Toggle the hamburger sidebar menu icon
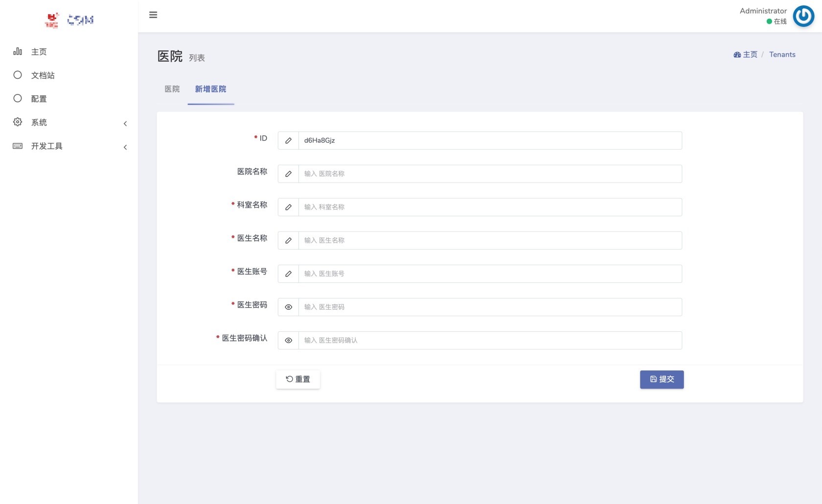The image size is (822, 504). point(153,15)
